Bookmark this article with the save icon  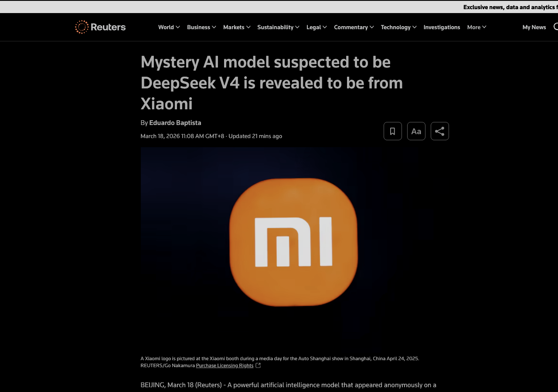coord(393,131)
